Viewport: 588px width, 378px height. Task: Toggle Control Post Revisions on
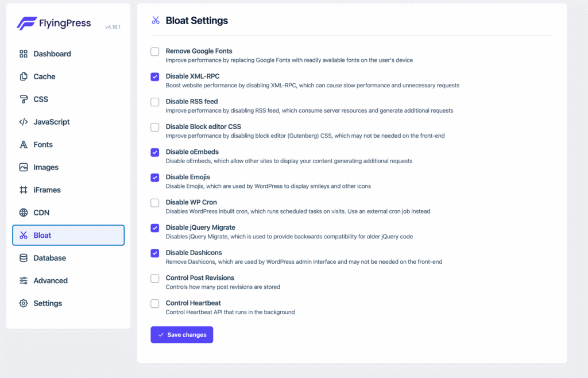[x=154, y=278]
